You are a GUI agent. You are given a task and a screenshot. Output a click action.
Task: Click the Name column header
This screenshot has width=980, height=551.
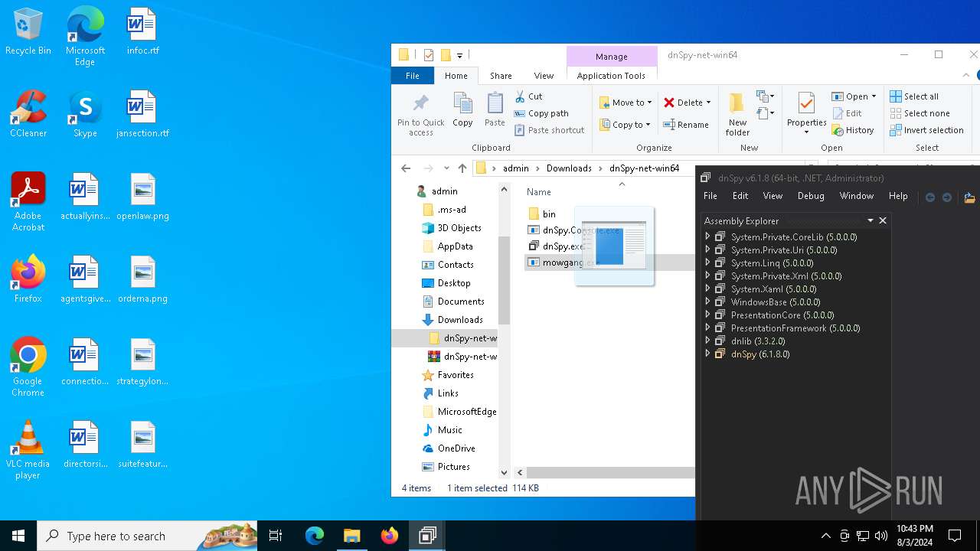coord(539,192)
